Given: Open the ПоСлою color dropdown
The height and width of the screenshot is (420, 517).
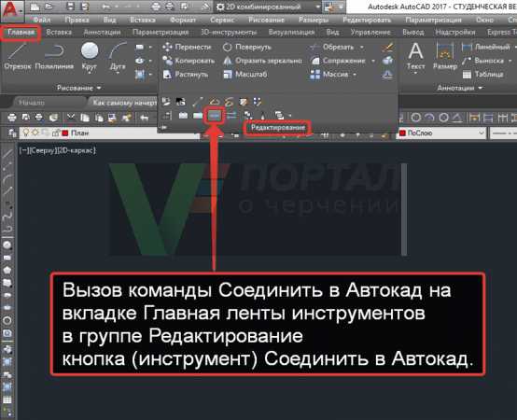Looking at the screenshot, I should pos(482,133).
